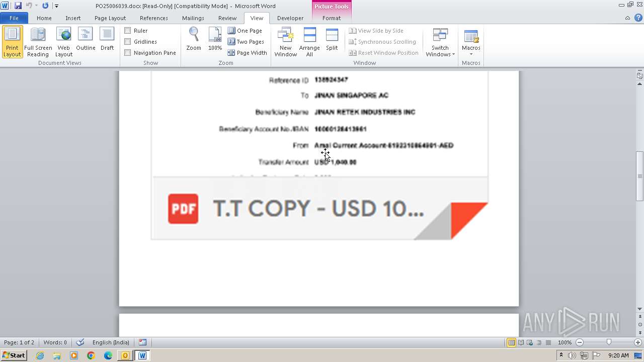Open the Mailings tab
The height and width of the screenshot is (362, 644).
pyautogui.click(x=193, y=18)
